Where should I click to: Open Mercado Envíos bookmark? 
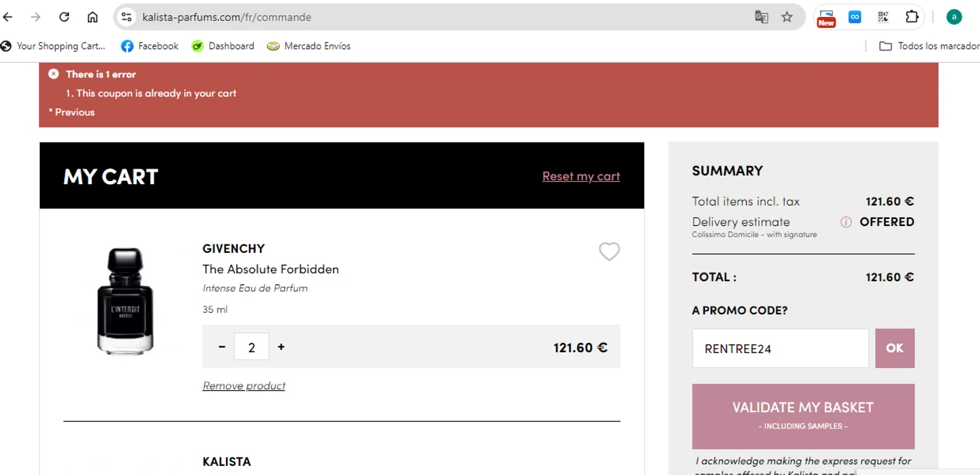pyautogui.click(x=309, y=46)
